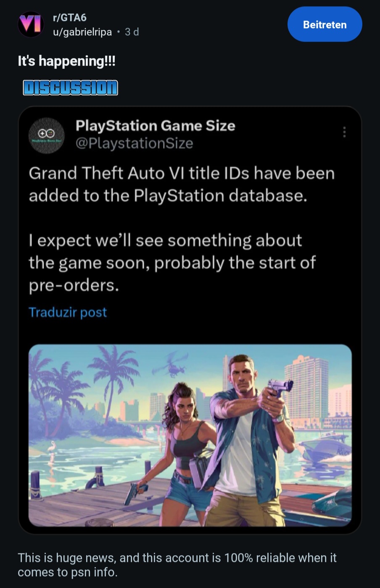Tap the post body text about psn info
This screenshot has width=380, height=588.
point(177,565)
